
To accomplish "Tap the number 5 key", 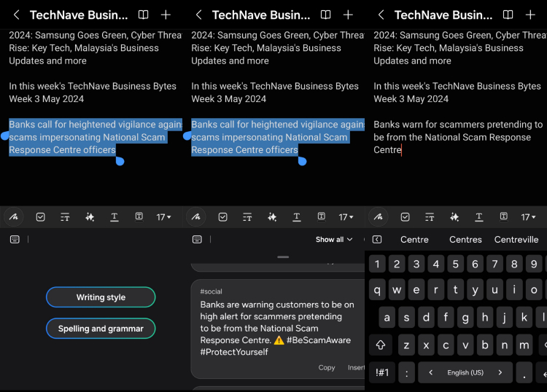I will coord(455,264).
